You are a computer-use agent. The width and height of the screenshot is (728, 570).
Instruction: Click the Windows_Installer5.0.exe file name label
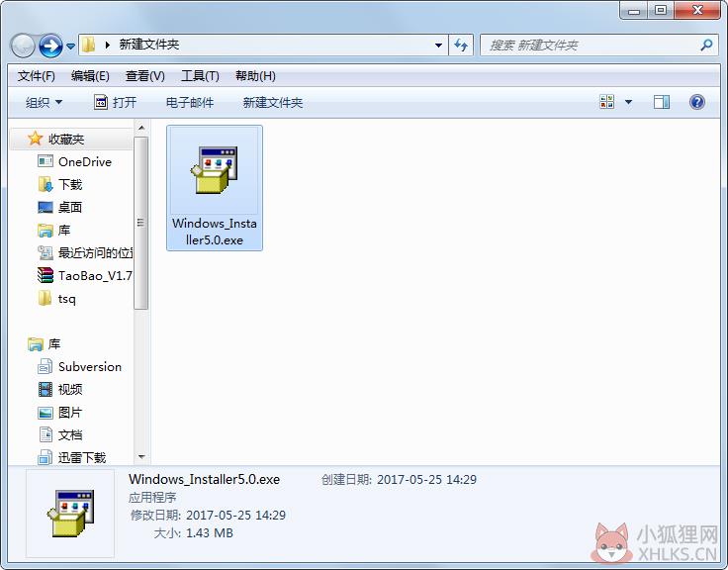click(214, 232)
